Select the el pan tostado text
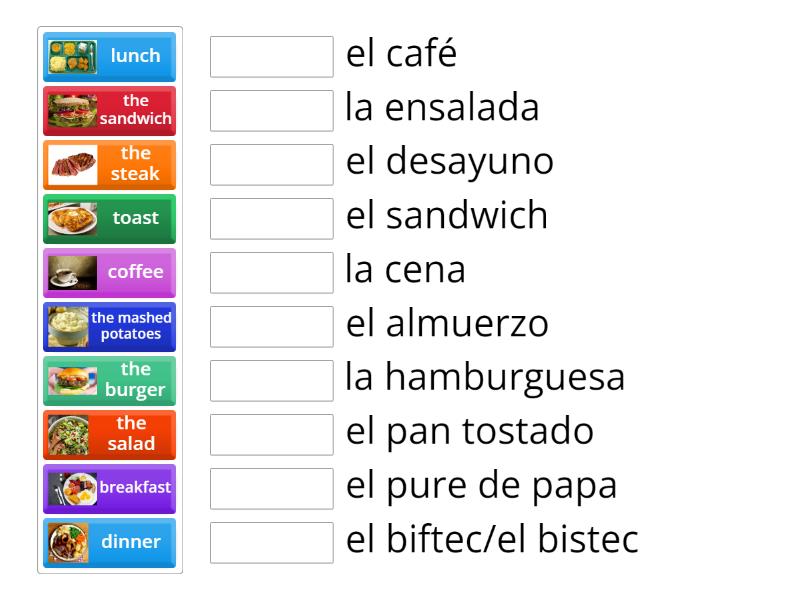 click(470, 431)
